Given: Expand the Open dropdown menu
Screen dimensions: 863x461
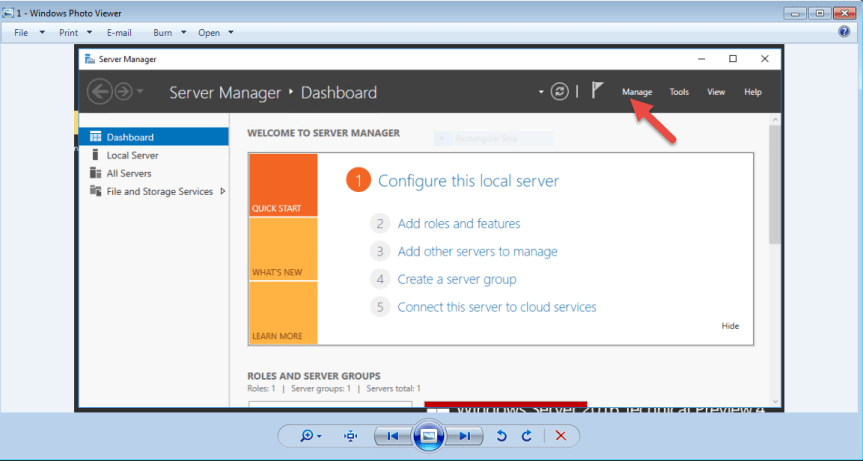Looking at the screenshot, I should [215, 32].
